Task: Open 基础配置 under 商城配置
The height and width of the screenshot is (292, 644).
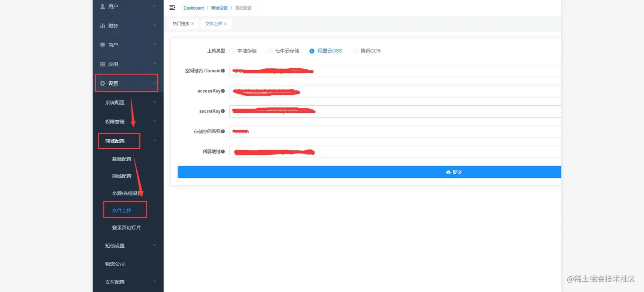Action: click(122, 159)
